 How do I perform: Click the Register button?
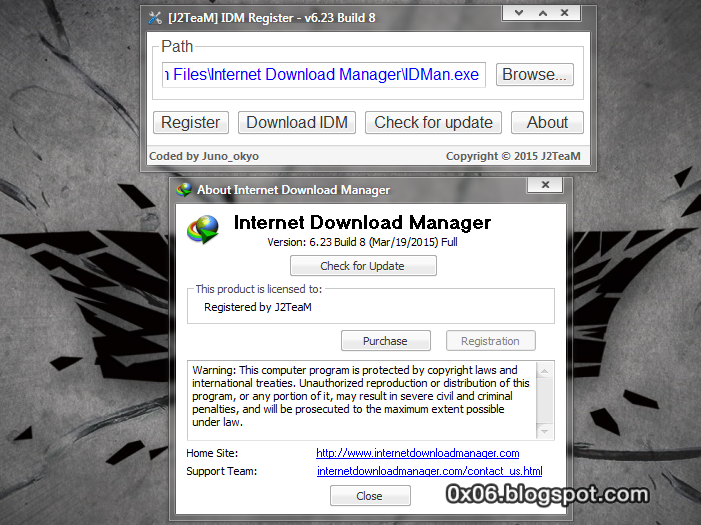[191, 123]
